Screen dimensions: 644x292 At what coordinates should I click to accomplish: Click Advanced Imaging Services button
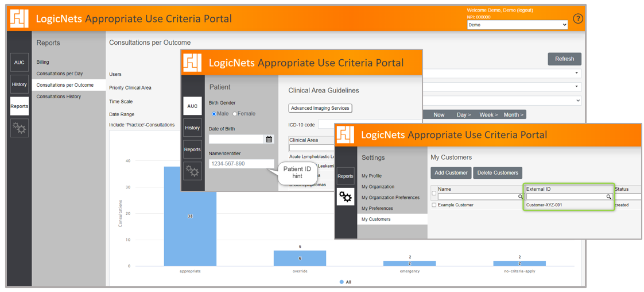pyautogui.click(x=320, y=108)
